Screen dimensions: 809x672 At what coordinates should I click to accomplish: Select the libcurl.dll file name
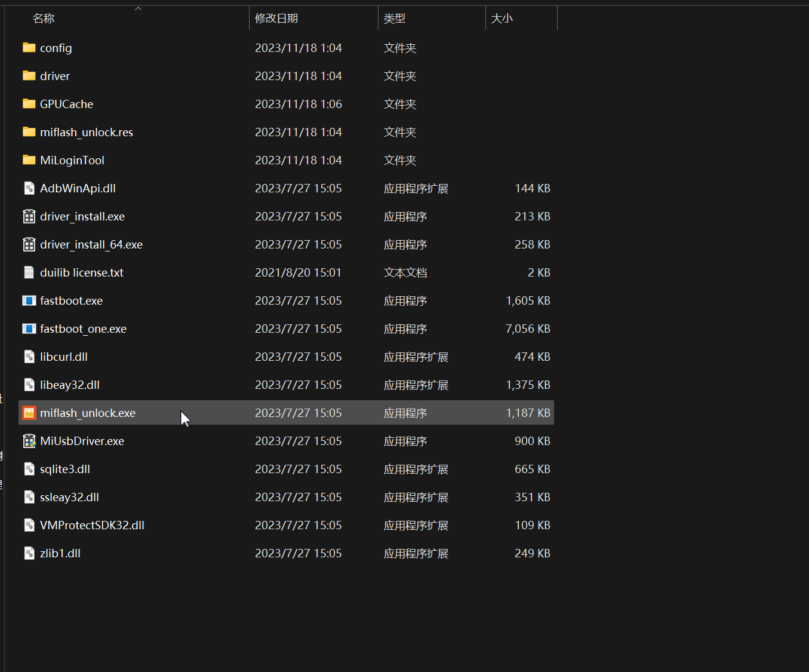[x=64, y=357]
